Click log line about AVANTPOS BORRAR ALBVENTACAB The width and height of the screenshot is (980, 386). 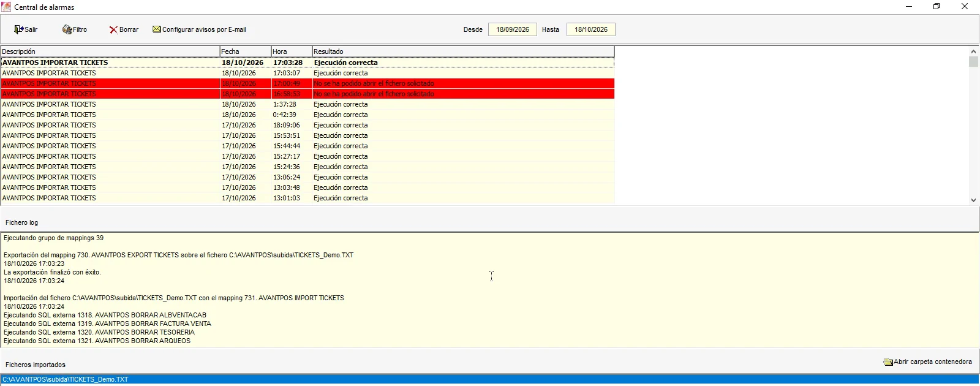coord(105,315)
